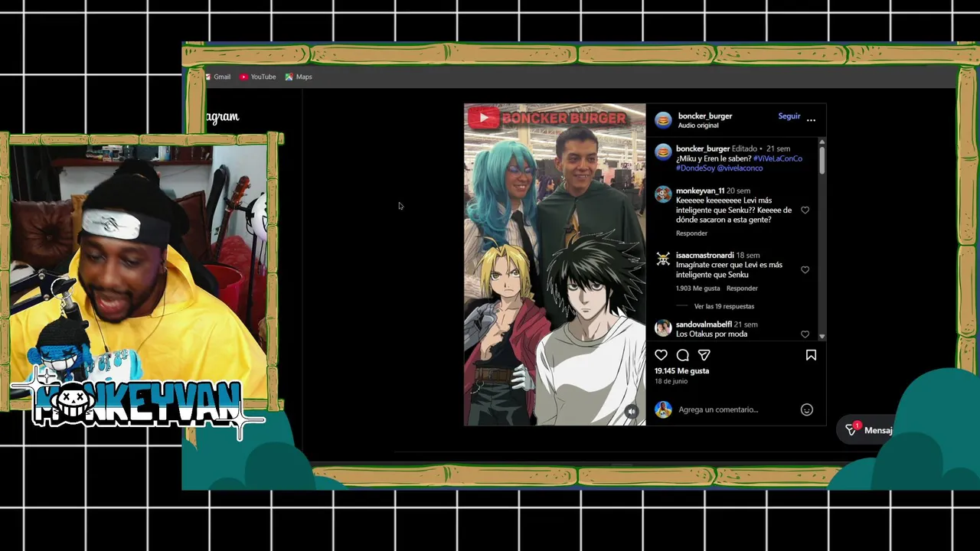Screen dimensions: 980x551
Task: Reply to isaacmastronardi's comment via Responder
Action: [x=742, y=289]
